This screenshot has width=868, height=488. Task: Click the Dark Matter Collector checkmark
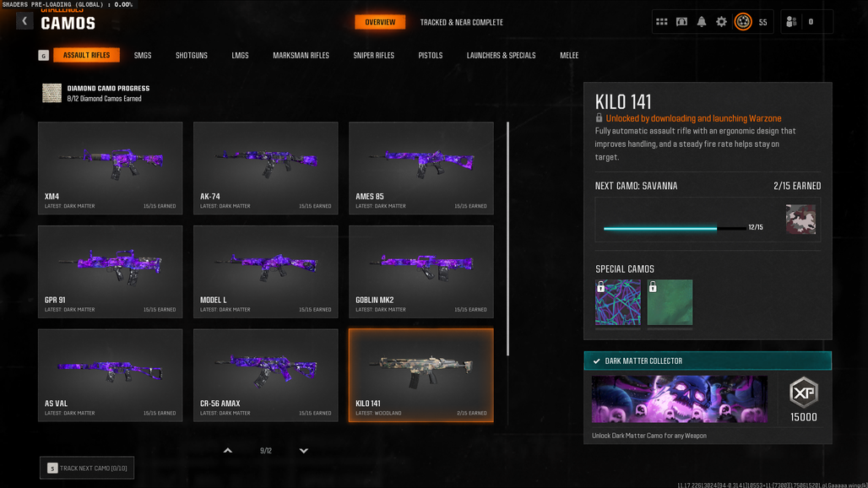[x=597, y=361]
